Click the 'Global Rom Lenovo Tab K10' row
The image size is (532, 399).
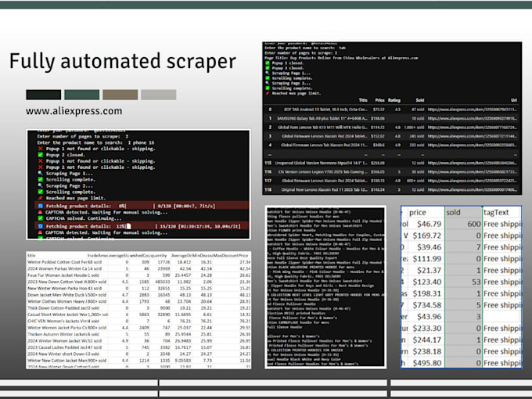pos(392,128)
